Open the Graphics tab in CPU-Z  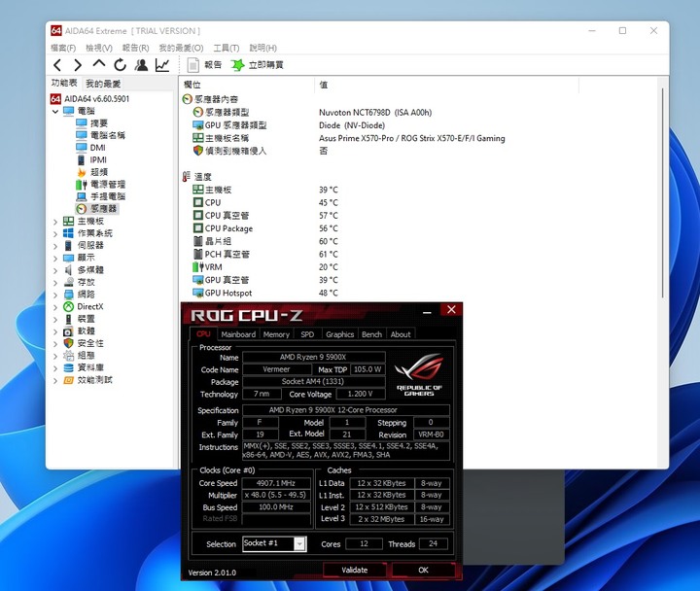[339, 334]
